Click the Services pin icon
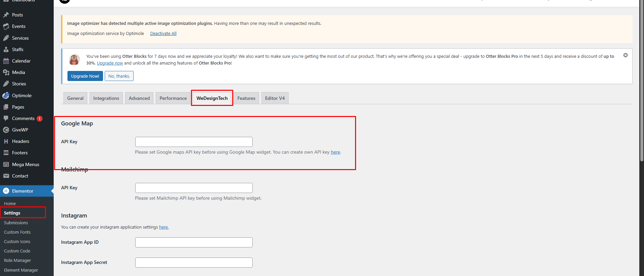This screenshot has height=276, width=644. [x=6, y=38]
